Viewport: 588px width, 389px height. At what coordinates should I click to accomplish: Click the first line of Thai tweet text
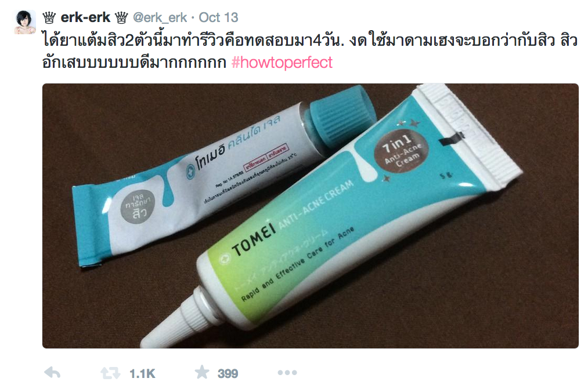tap(310, 39)
